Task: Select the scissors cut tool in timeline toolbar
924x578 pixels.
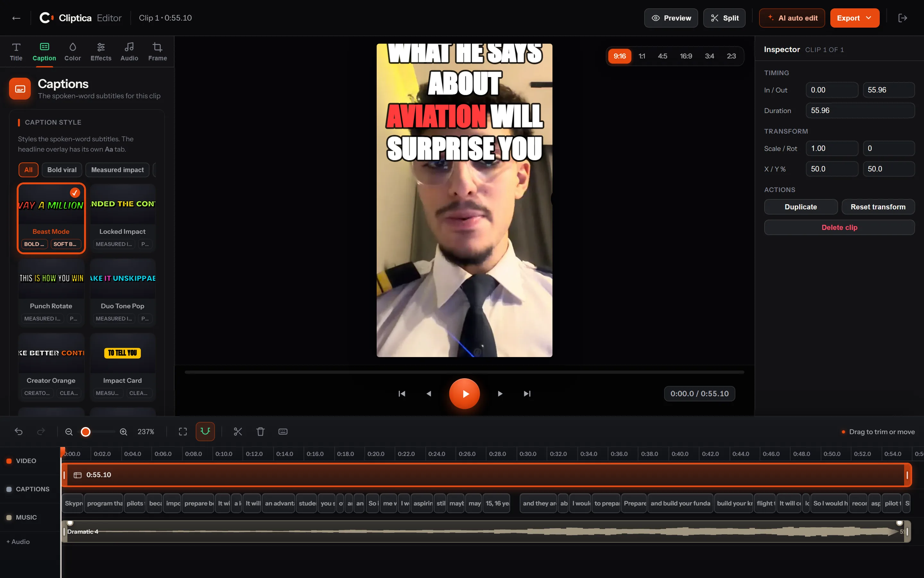Action: tap(238, 432)
